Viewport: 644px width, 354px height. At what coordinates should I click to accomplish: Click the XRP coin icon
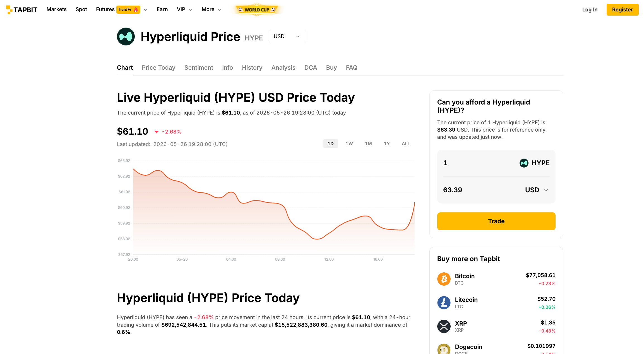(x=444, y=326)
